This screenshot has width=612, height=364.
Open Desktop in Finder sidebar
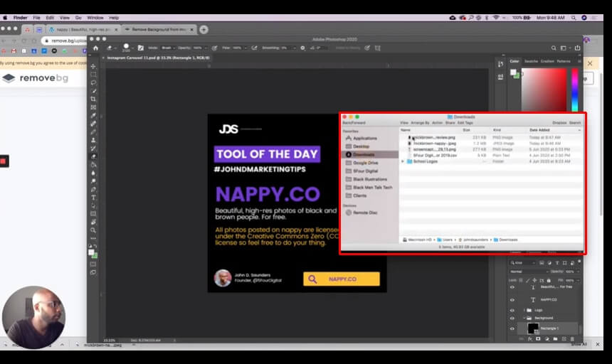coord(361,146)
